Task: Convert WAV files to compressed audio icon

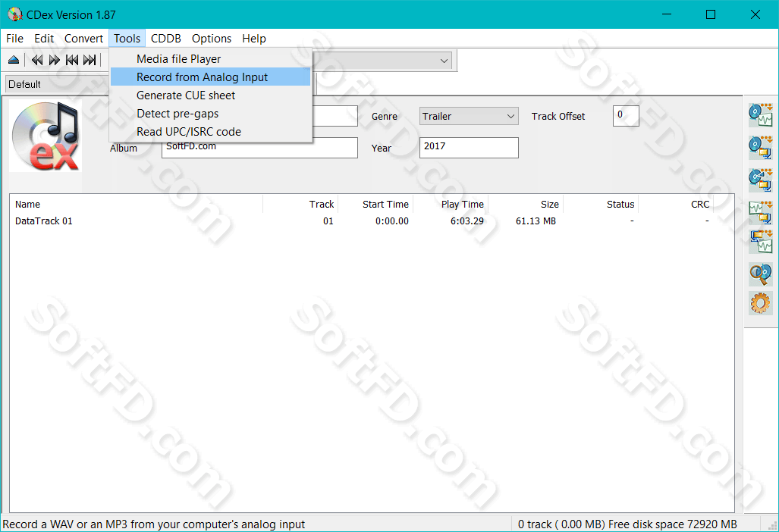Action: pyautogui.click(x=761, y=212)
